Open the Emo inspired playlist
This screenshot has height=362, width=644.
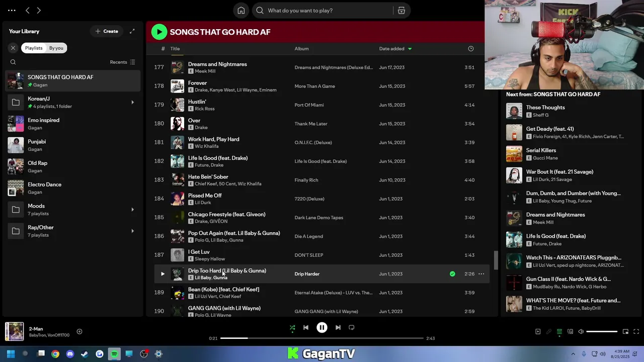(73, 124)
